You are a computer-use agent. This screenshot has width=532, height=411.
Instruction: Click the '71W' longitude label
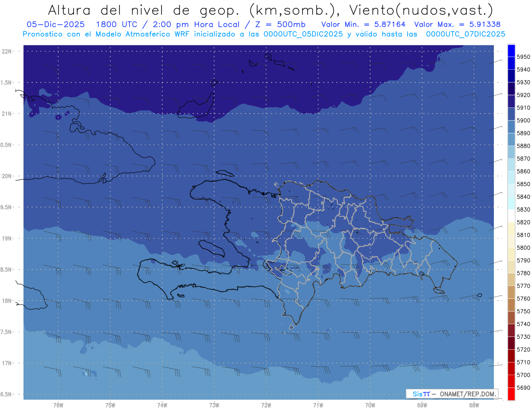318,405
